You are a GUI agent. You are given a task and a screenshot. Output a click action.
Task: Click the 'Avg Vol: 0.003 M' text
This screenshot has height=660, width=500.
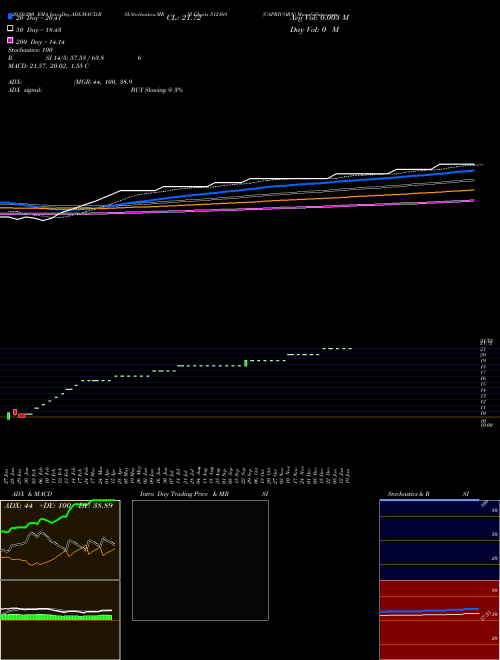(319, 18)
